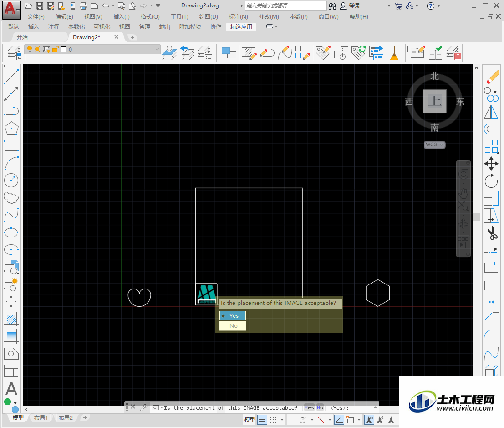The image size is (504, 428).
Task: Pick the Revision Cloud tool
Action: (x=11, y=198)
